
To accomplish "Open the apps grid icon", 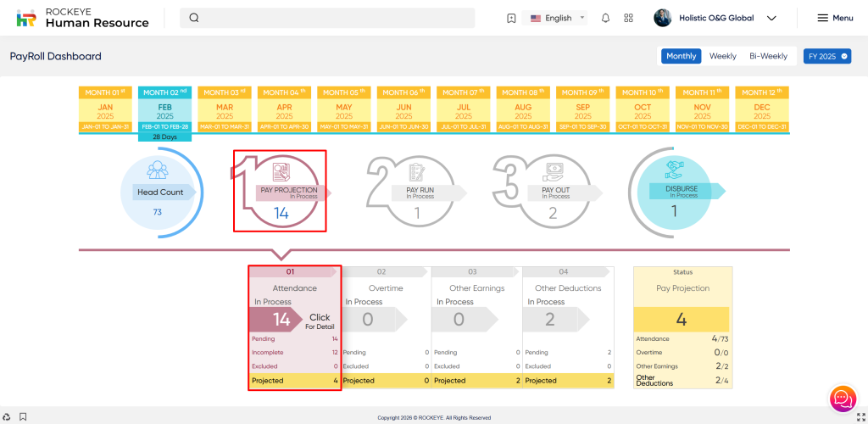I will tap(628, 18).
